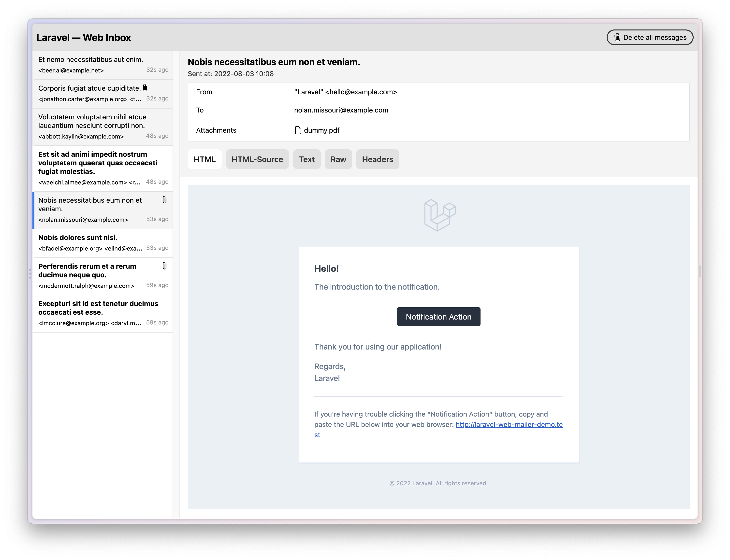The height and width of the screenshot is (560, 730).
Task: Select the Raw tab
Action: 338,159
